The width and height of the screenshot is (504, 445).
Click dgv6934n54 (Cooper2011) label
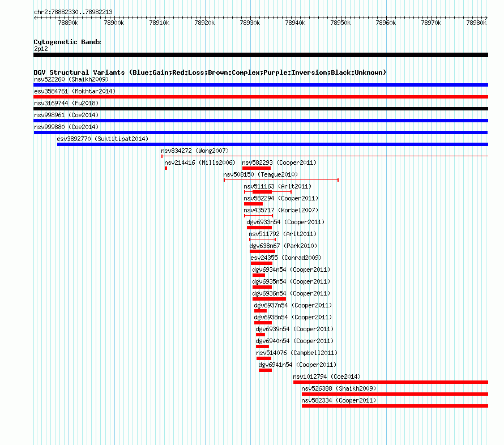(x=291, y=269)
